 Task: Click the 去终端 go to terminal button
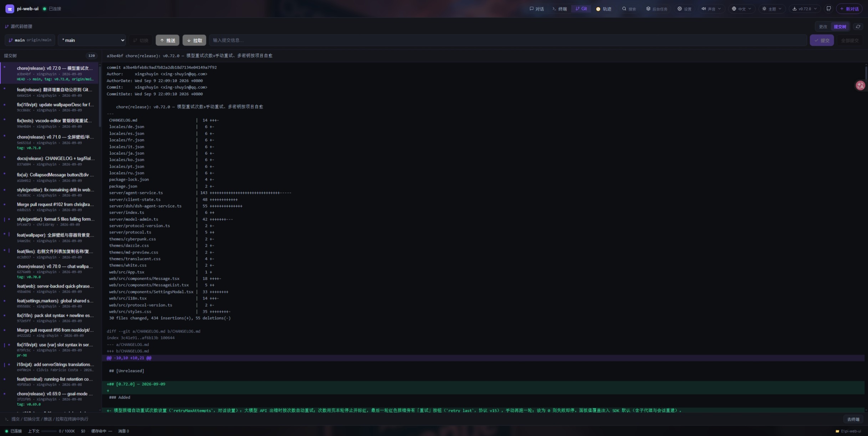tap(853, 419)
